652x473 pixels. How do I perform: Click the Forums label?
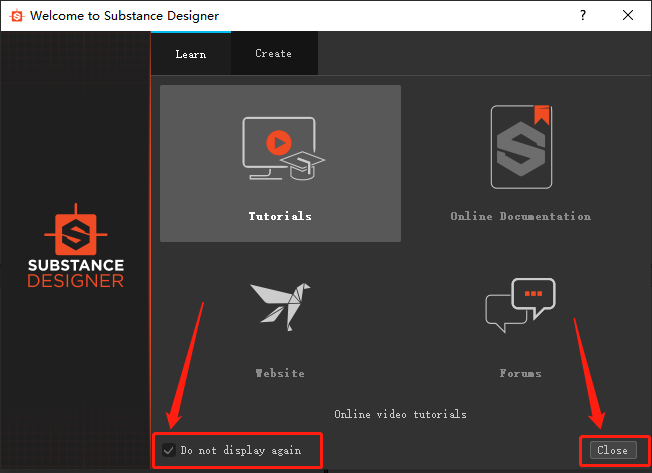[x=521, y=373]
